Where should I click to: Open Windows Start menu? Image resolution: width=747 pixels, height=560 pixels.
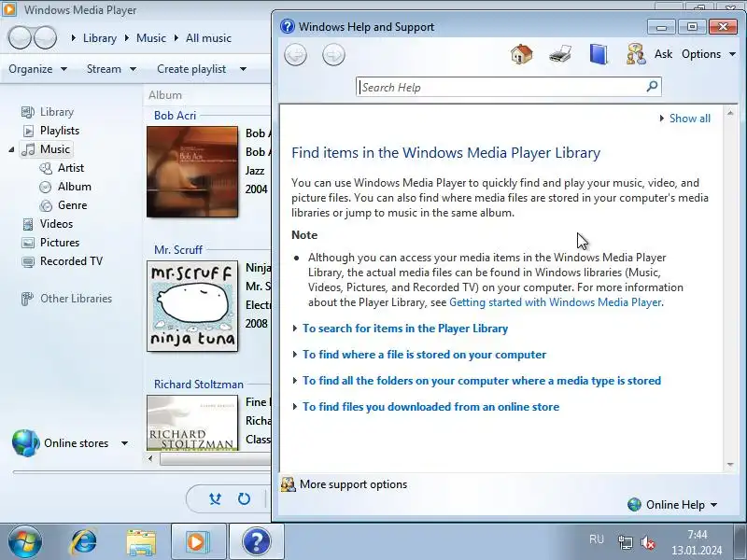(x=25, y=542)
